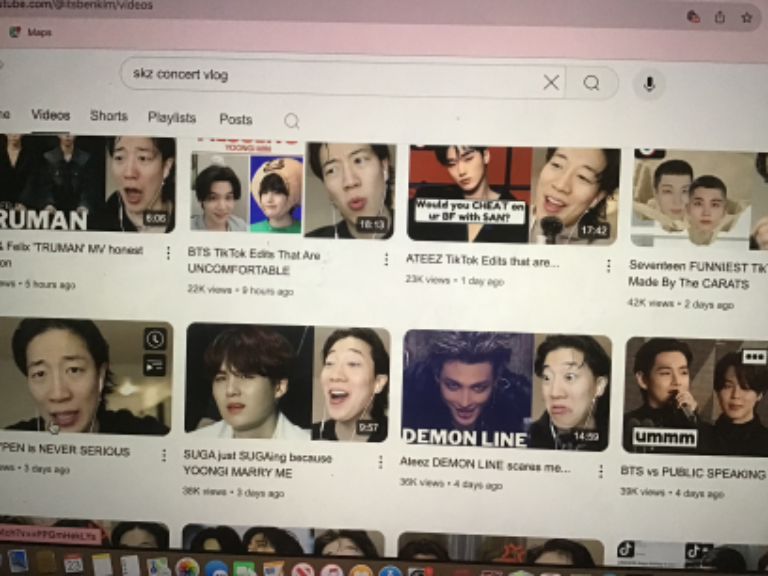Open three-dot menu for NEVER SERIOUS video
768x576 pixels.
[164, 456]
